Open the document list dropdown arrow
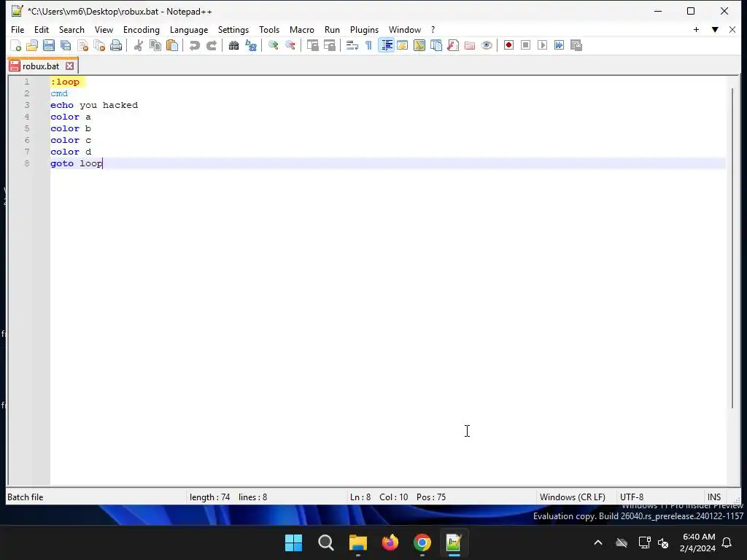Screen dimensions: 747x560 pyautogui.click(x=715, y=29)
